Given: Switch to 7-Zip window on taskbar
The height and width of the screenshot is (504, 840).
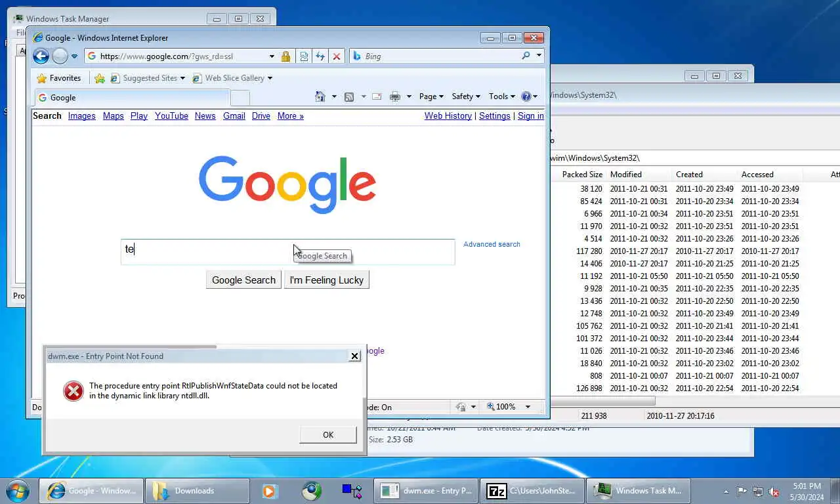Looking at the screenshot, I should 531,491.
